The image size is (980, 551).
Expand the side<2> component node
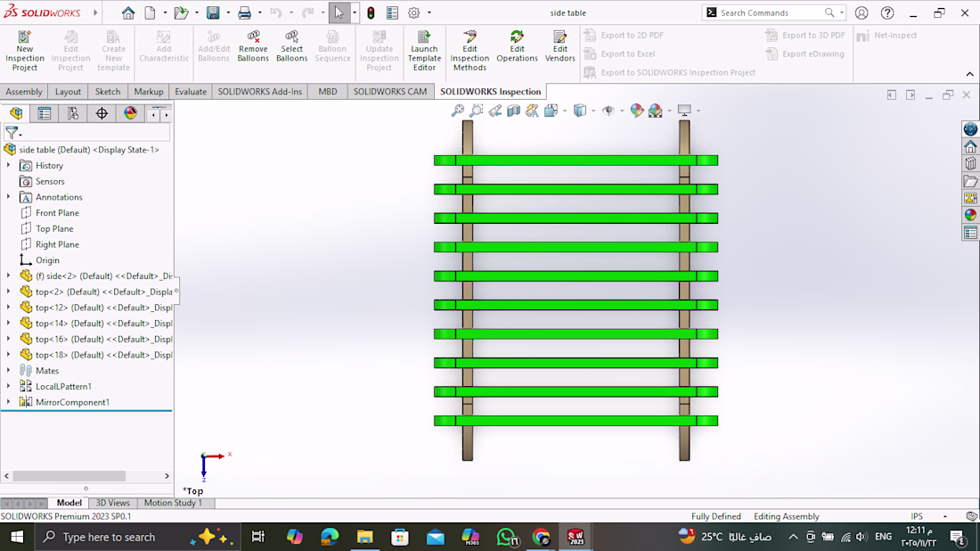(x=8, y=275)
